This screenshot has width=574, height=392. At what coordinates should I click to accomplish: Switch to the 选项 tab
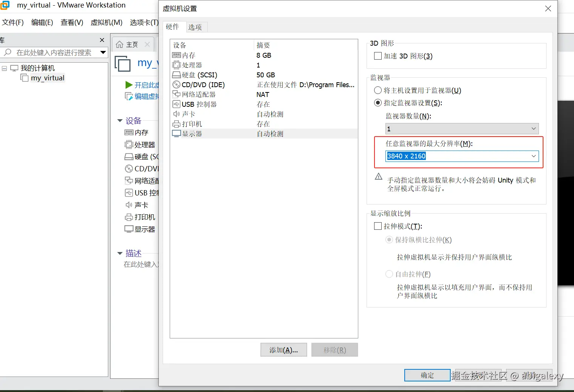coord(196,27)
